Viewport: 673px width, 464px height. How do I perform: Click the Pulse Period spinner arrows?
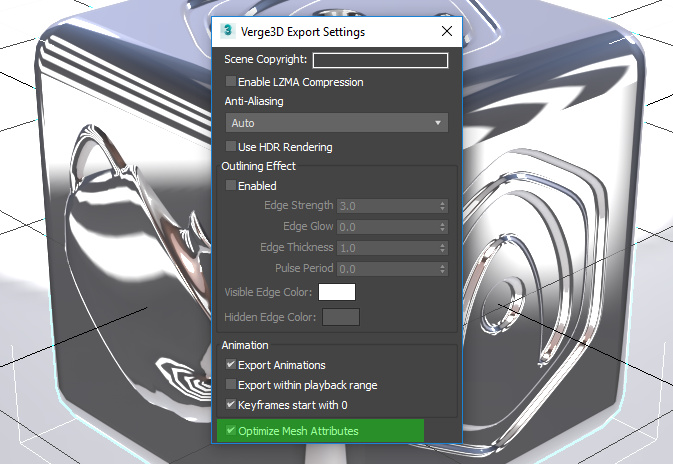pyautogui.click(x=443, y=269)
